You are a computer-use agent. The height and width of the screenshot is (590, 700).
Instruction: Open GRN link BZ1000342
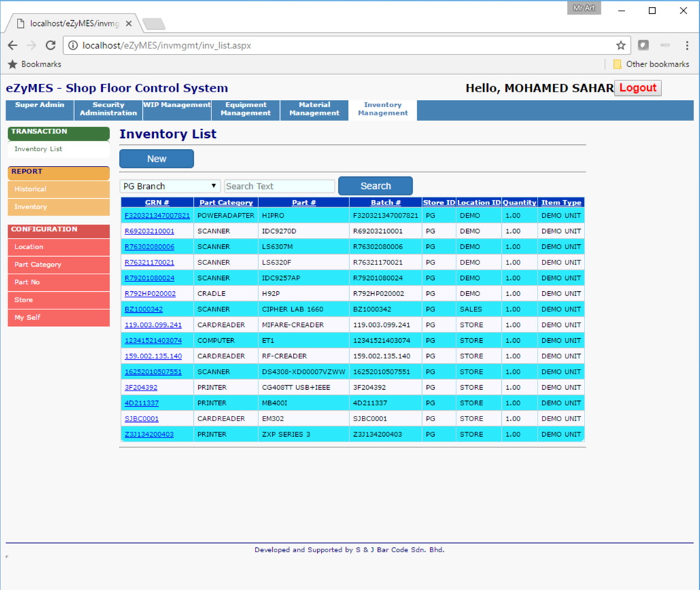click(143, 309)
